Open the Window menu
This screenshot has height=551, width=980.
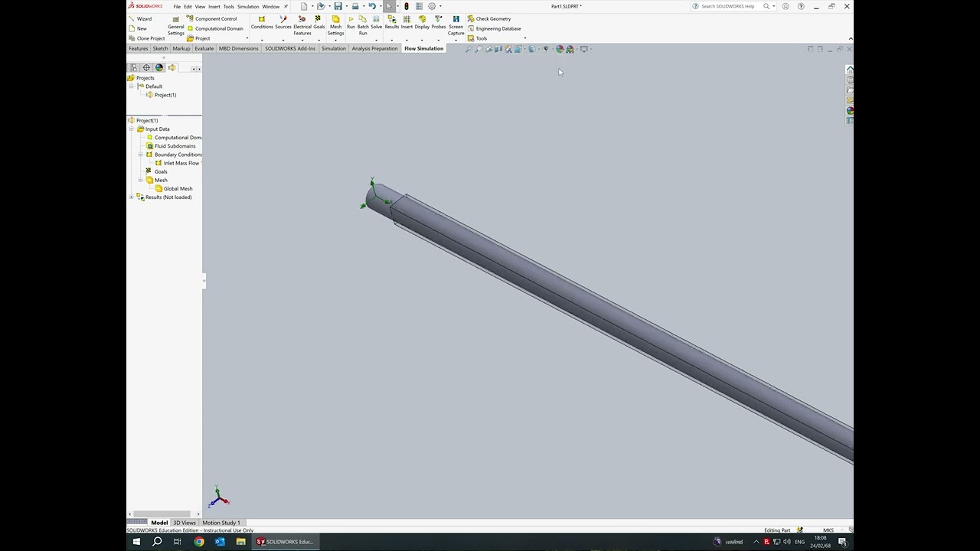coord(271,6)
